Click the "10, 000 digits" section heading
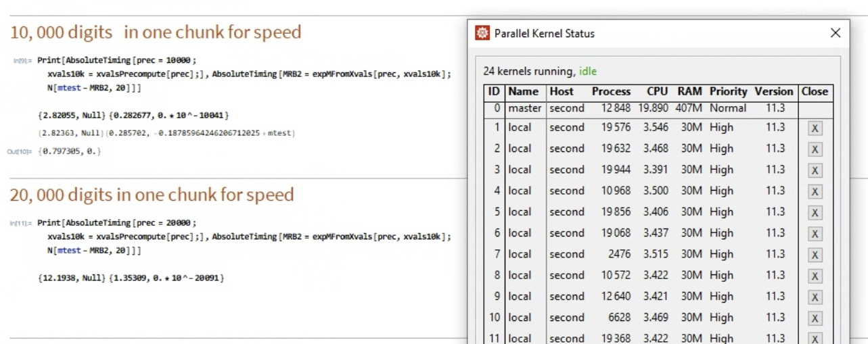 pos(155,32)
